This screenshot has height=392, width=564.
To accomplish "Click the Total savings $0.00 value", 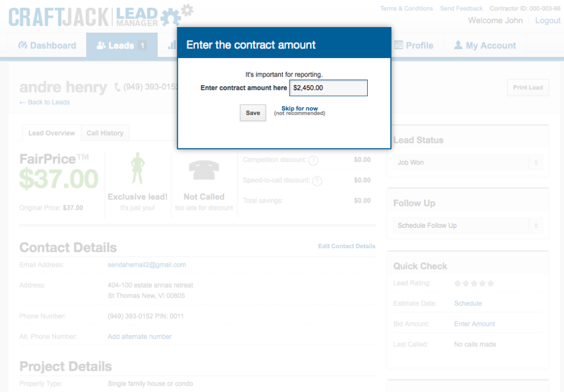I will (362, 200).
